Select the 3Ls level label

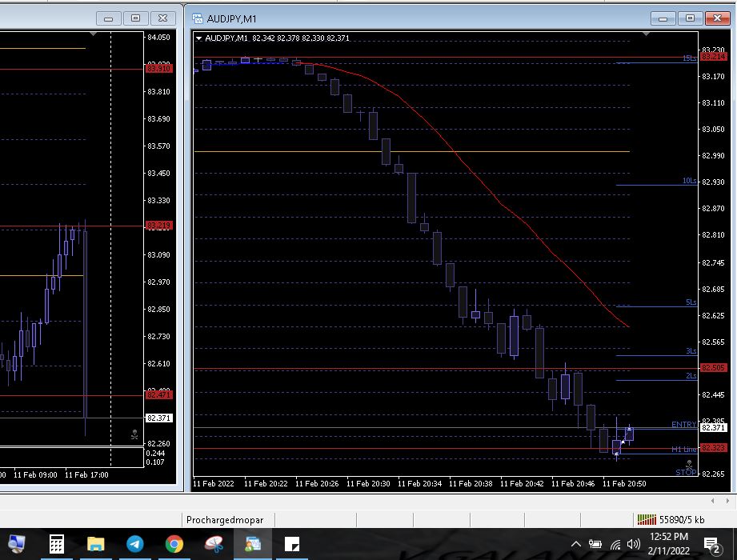click(x=691, y=351)
